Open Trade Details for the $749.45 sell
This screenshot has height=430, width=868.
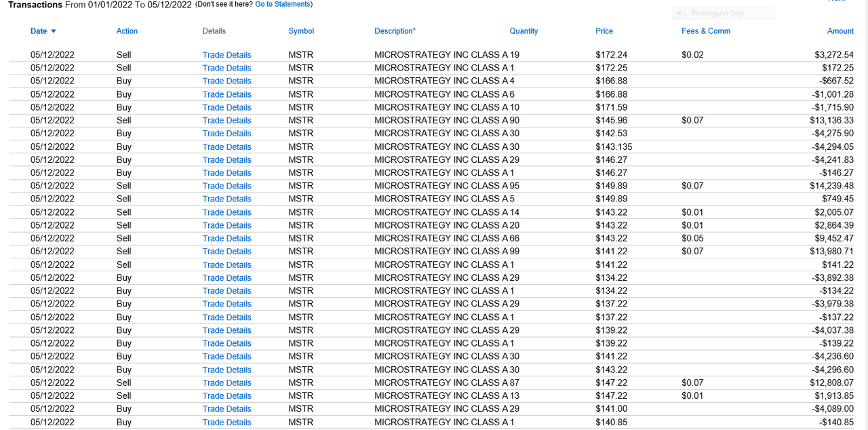pos(226,199)
